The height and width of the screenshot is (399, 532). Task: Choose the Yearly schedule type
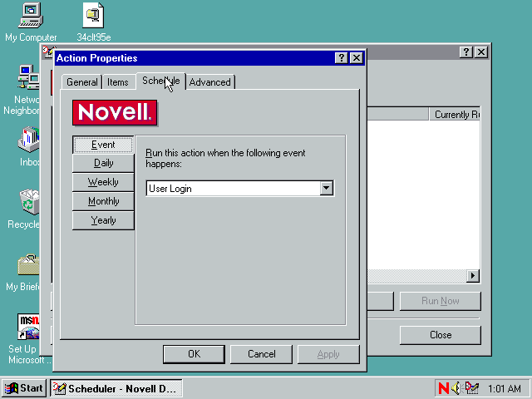[x=103, y=220]
